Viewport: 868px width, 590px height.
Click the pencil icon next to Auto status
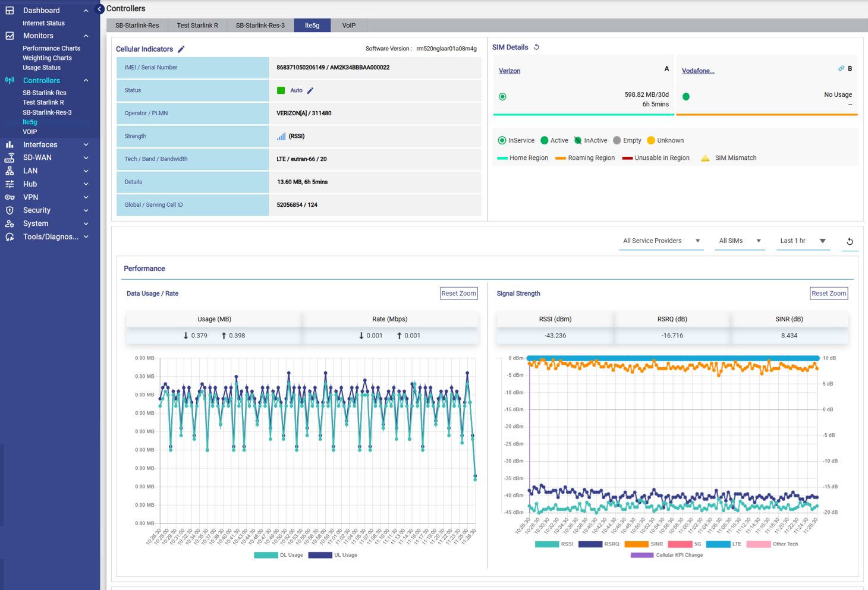point(310,91)
